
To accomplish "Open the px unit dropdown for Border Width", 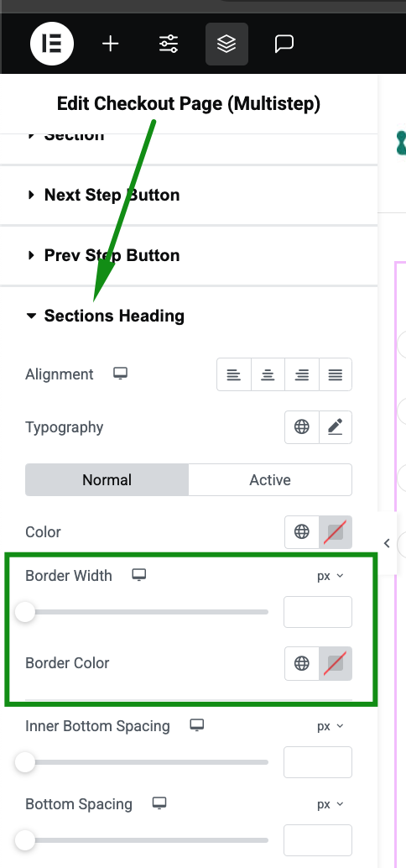I will [331, 576].
